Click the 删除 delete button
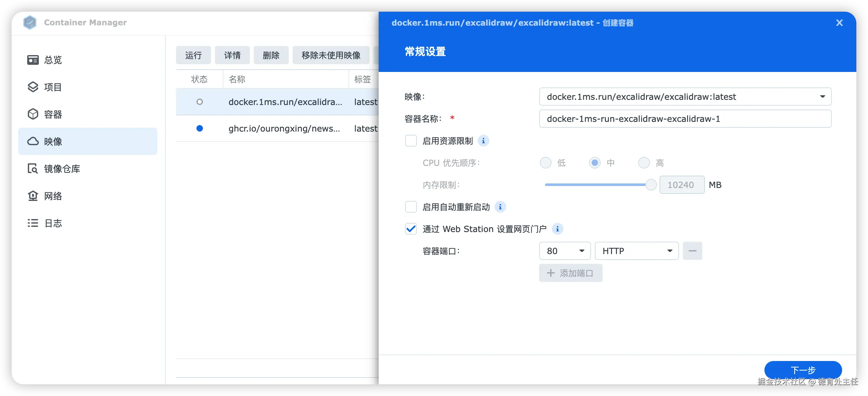The width and height of the screenshot is (868, 396). [271, 55]
